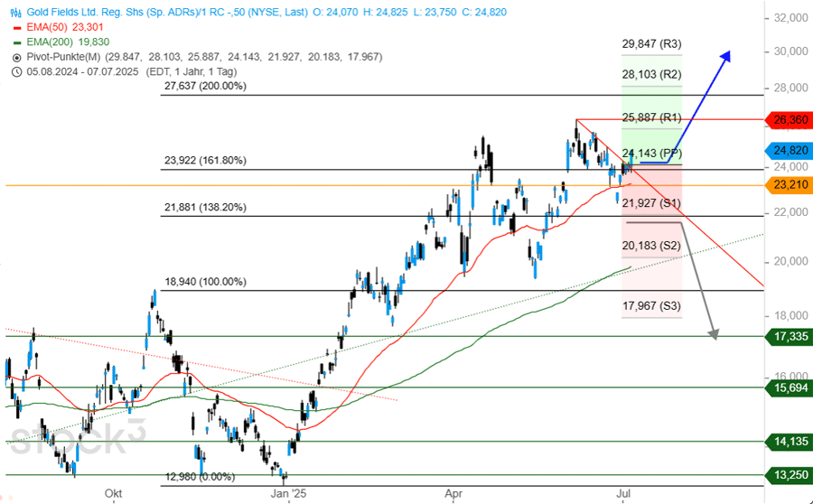Click the Apr label on the time axis

[x=453, y=493]
